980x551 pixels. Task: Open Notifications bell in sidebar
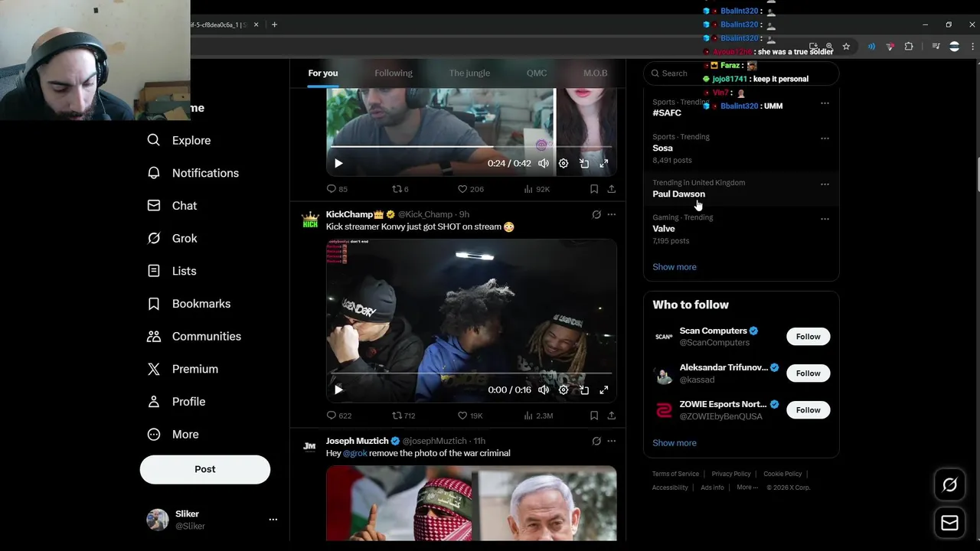tap(193, 173)
